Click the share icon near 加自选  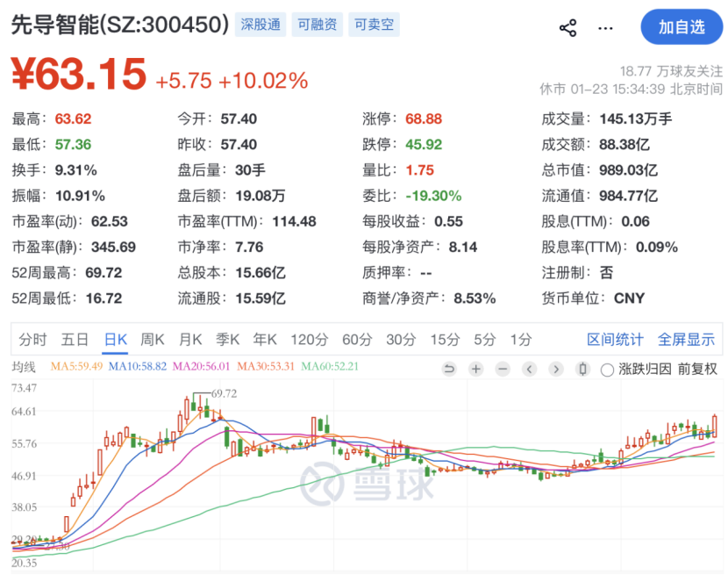coord(567,26)
